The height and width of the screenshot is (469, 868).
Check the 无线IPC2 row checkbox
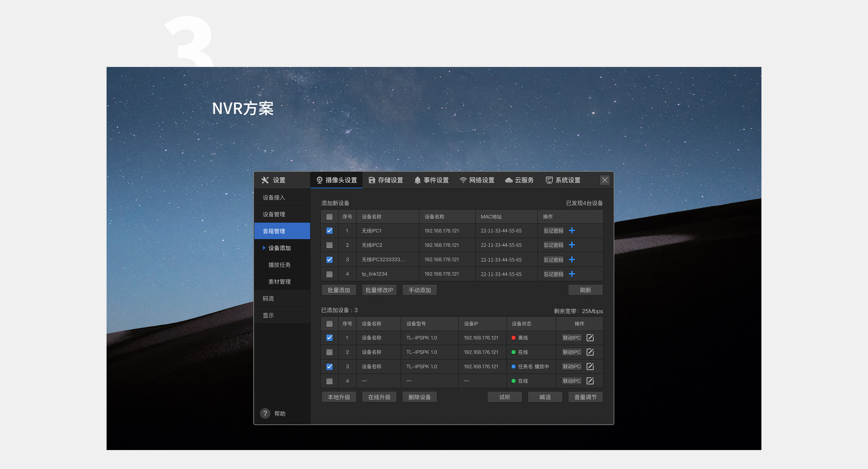click(x=330, y=245)
